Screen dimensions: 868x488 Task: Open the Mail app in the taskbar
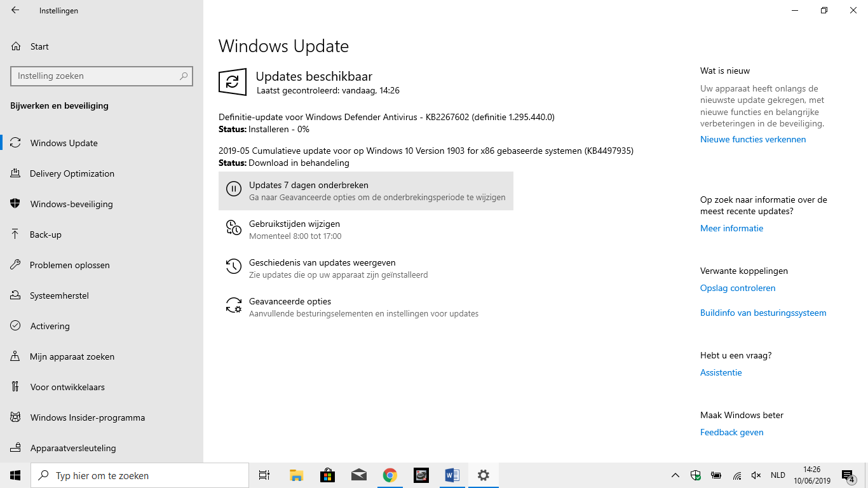(358, 475)
